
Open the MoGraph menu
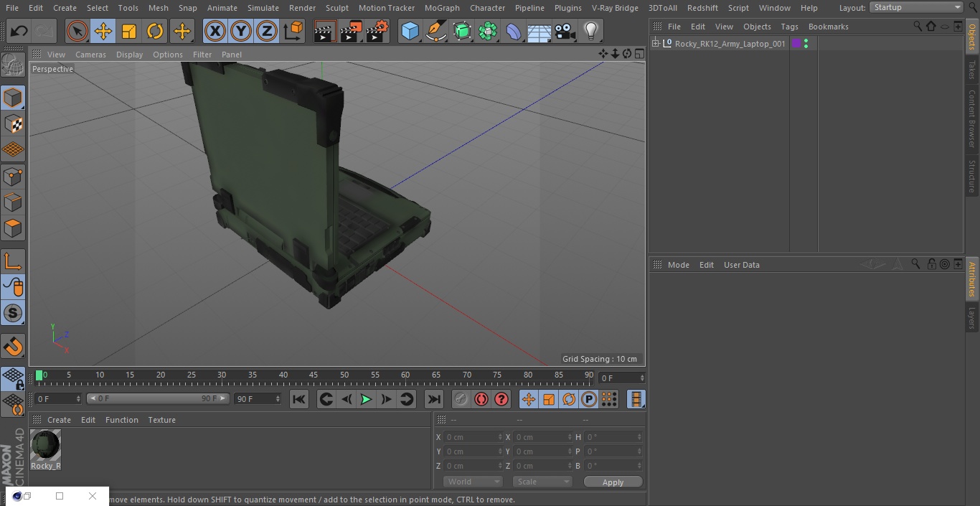tap(442, 8)
